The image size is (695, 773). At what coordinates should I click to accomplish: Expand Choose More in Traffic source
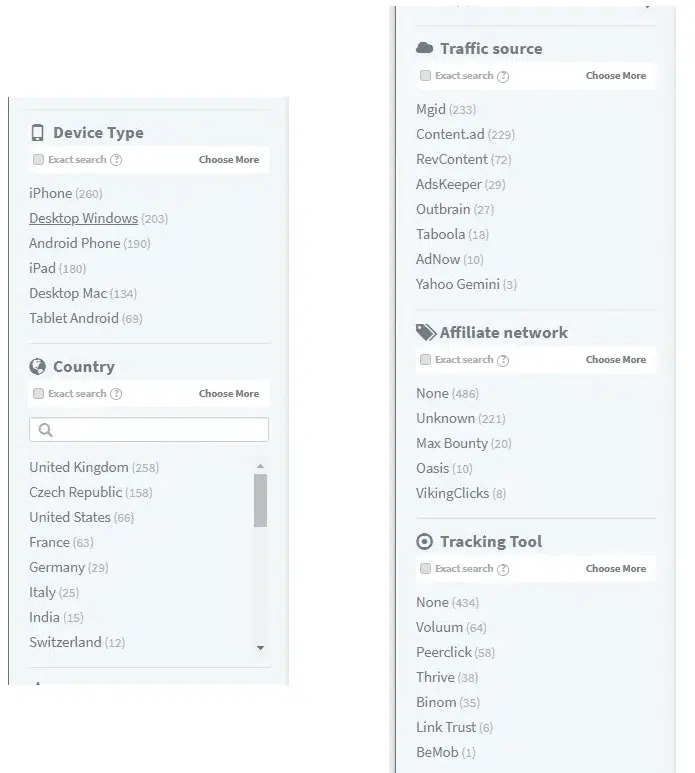(615, 76)
